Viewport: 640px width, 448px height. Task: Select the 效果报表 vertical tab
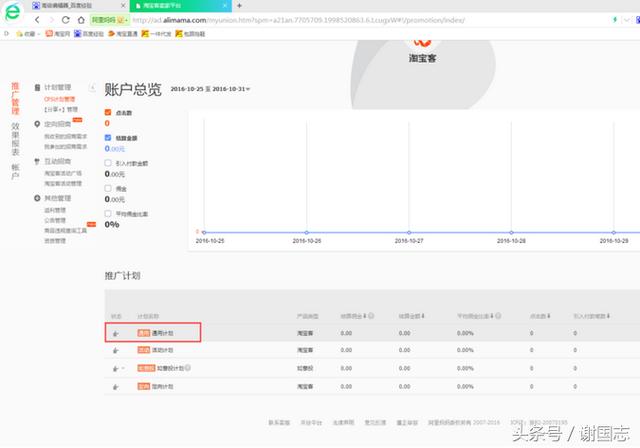tap(15, 139)
